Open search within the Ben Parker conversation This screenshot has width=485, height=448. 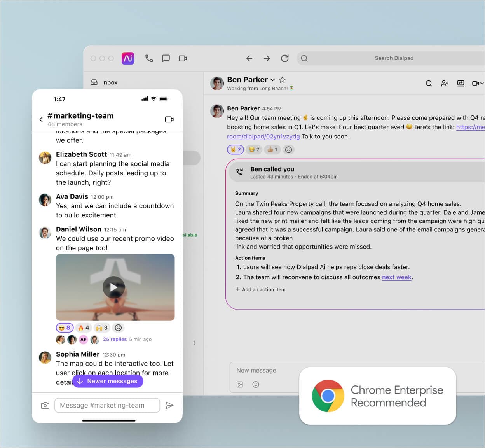(429, 83)
